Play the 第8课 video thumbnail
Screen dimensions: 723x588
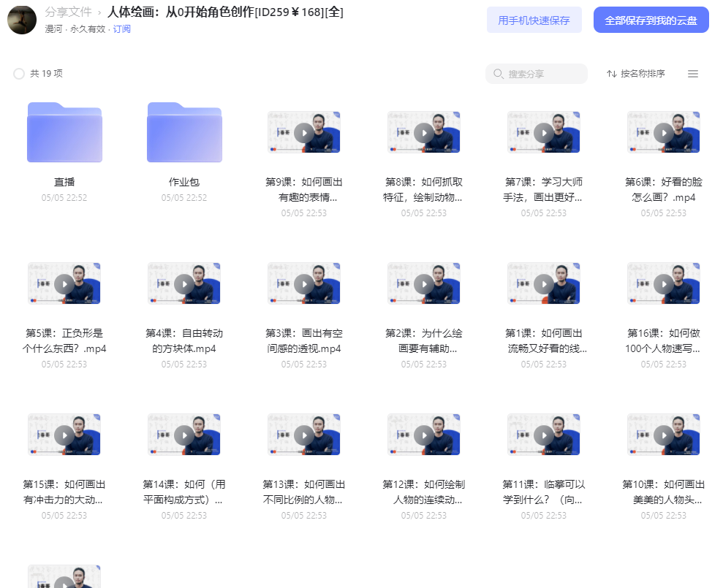(424, 132)
